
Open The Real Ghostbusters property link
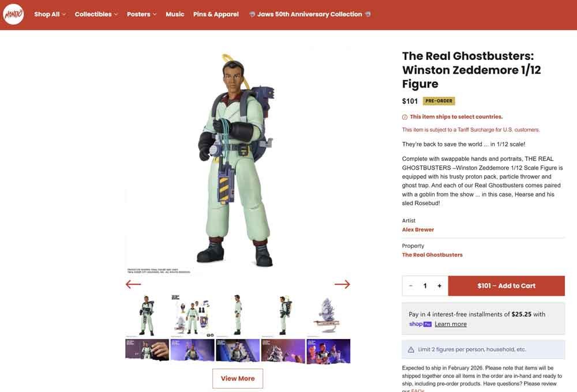click(x=432, y=255)
